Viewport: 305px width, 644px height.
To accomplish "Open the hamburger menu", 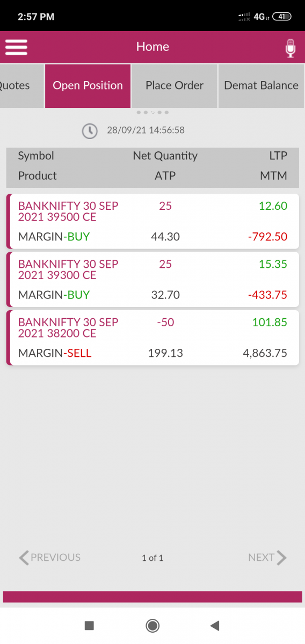I will (x=16, y=47).
